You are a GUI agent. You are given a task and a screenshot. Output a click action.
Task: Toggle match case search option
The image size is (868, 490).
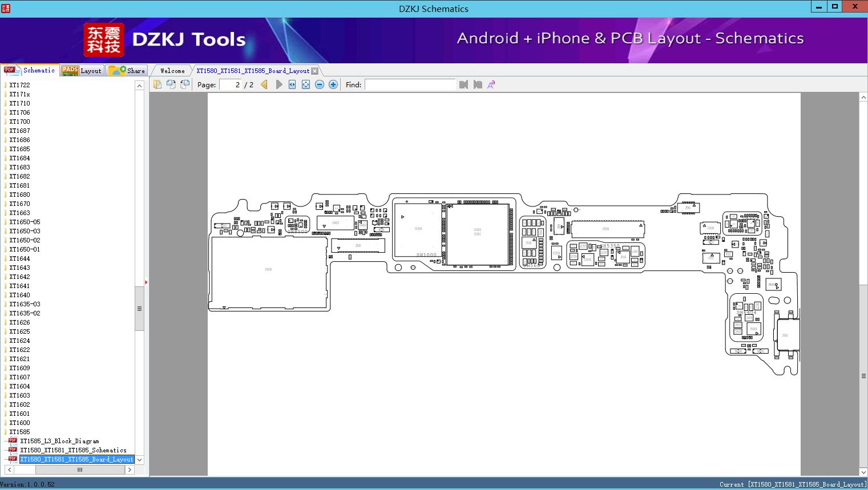(491, 84)
